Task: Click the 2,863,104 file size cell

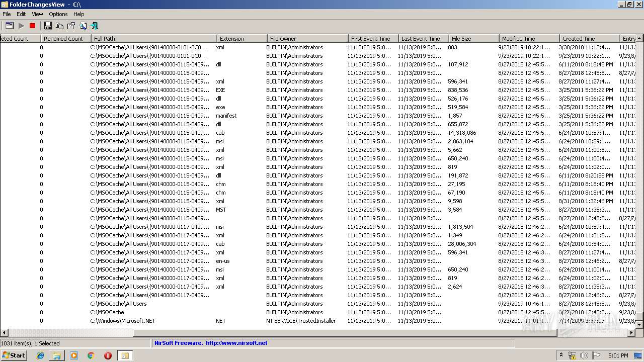Action: [460, 141]
